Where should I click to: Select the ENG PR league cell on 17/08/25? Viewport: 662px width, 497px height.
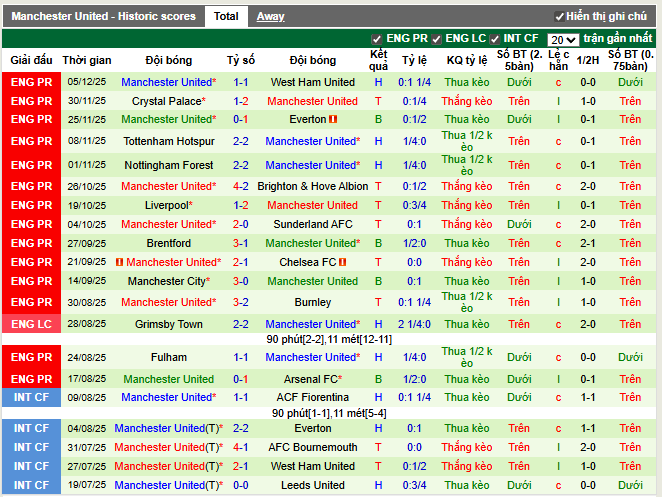(x=32, y=379)
